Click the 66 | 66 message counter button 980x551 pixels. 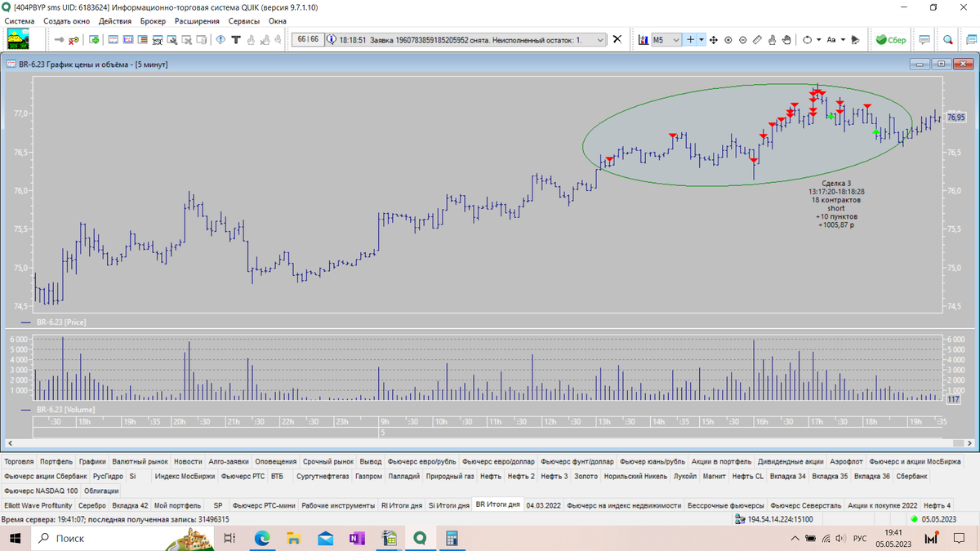point(307,39)
